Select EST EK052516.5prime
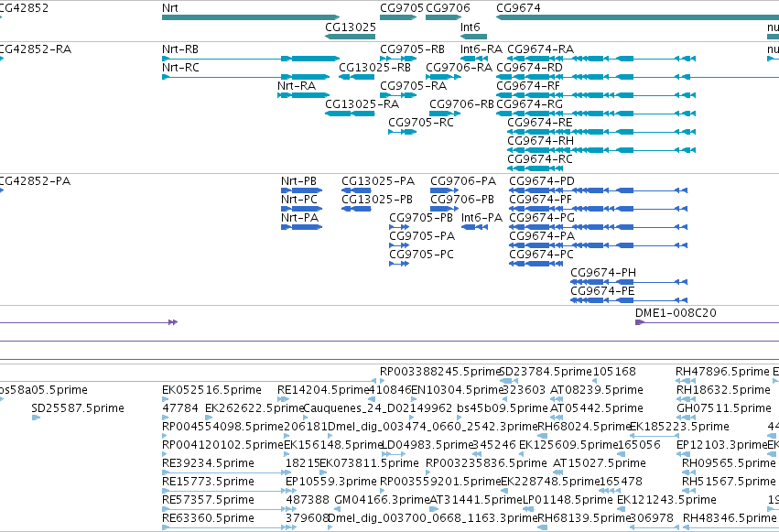 (211, 390)
